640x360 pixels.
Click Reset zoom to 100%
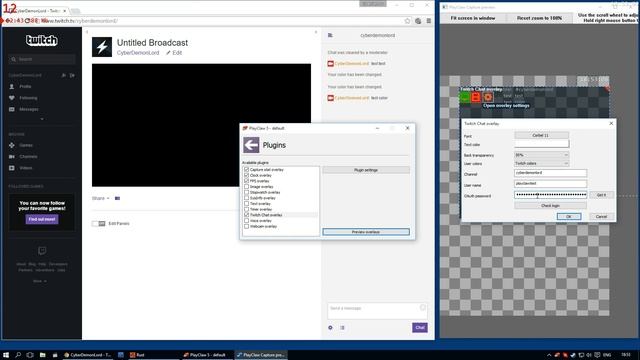click(x=539, y=18)
